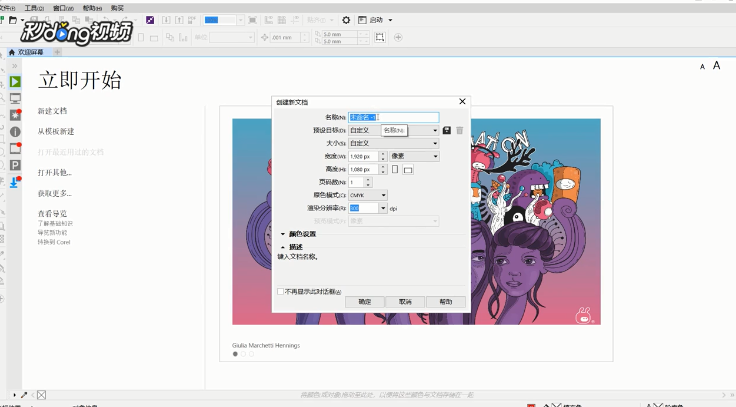
Task: Click the no-fill X swatch at bottom
Action: [41, 395]
